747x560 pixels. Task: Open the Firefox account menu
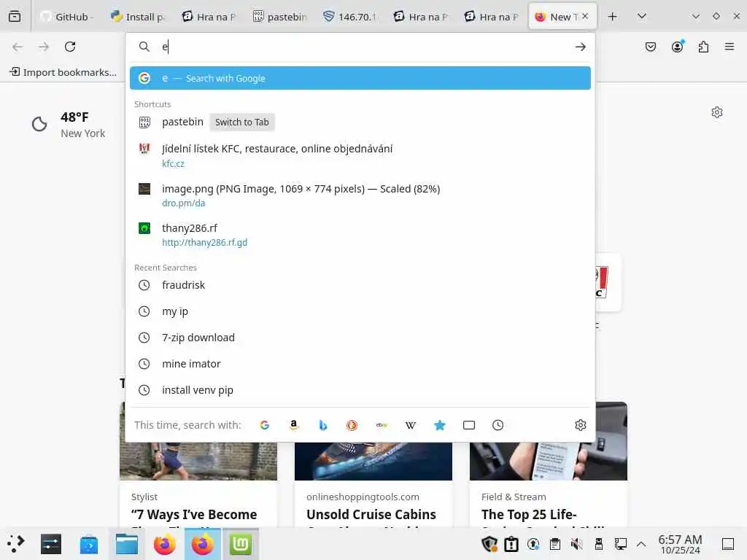click(677, 47)
